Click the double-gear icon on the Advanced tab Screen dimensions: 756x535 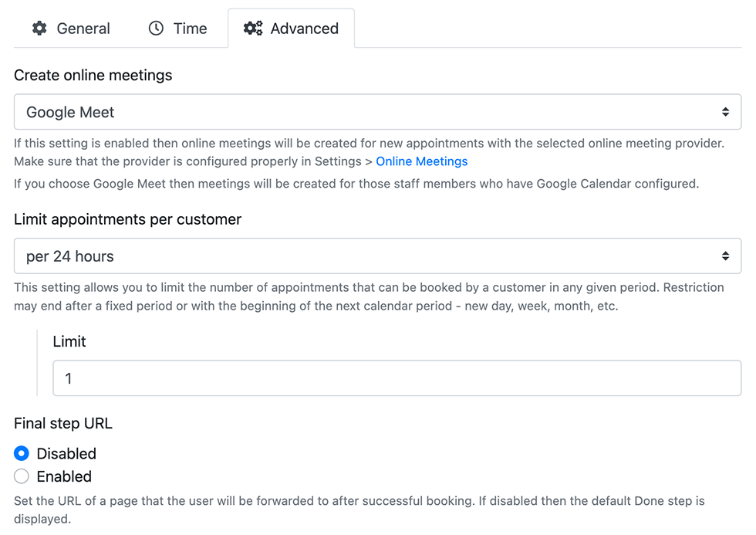coord(252,28)
